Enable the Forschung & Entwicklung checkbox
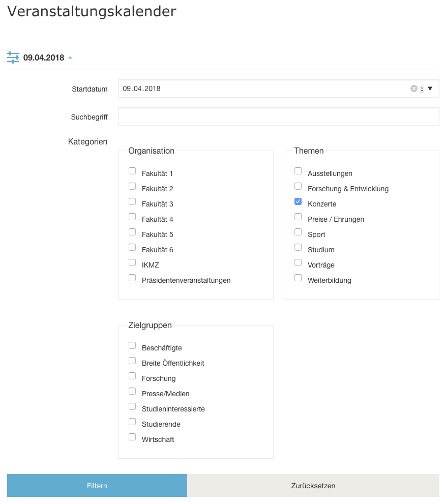444x504 pixels. point(298,186)
